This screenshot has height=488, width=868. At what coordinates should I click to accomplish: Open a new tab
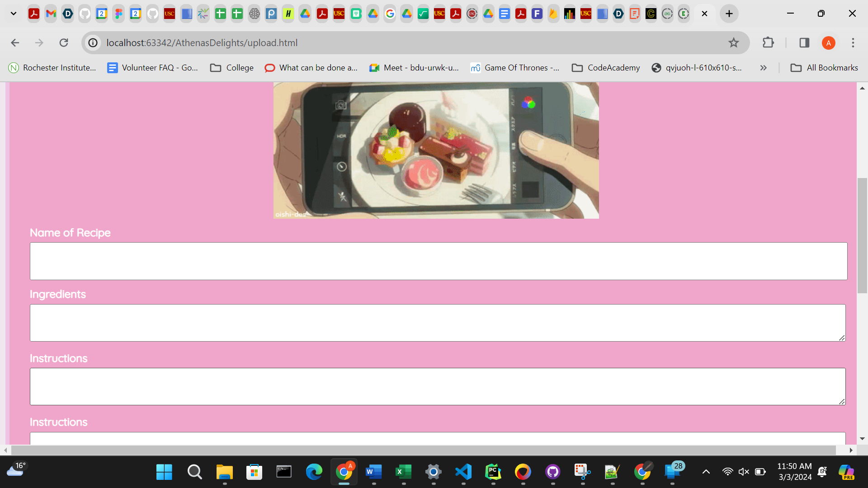(729, 14)
